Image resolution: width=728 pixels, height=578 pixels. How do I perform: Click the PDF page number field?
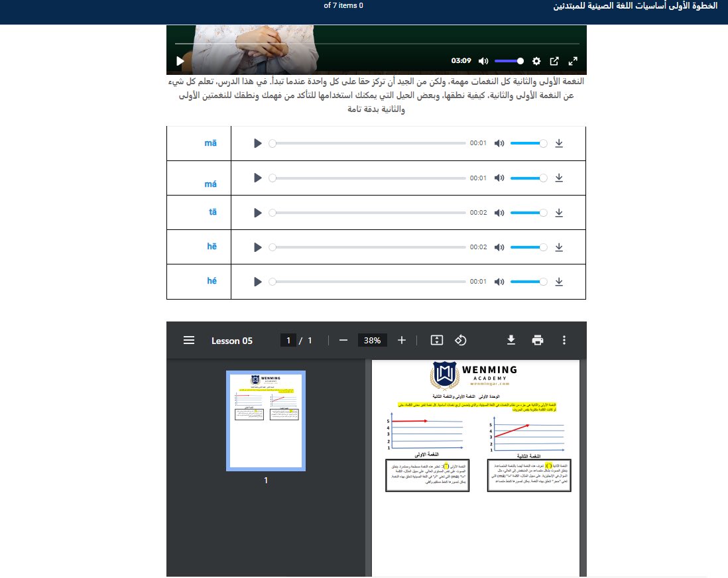288,340
